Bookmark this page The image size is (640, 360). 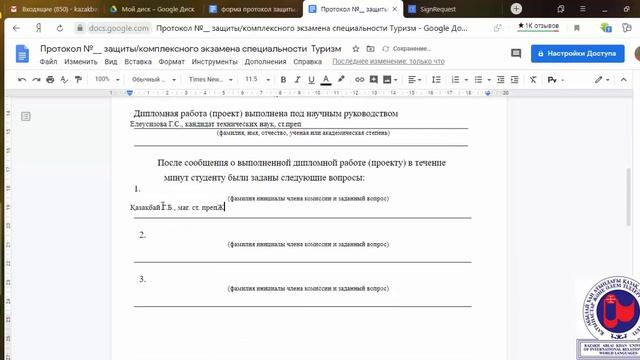[577, 28]
